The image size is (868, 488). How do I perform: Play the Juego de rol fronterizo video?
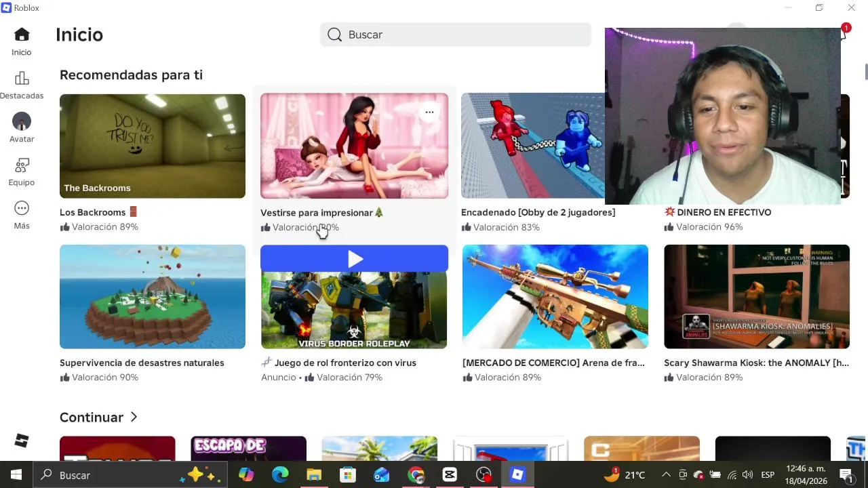tap(355, 259)
